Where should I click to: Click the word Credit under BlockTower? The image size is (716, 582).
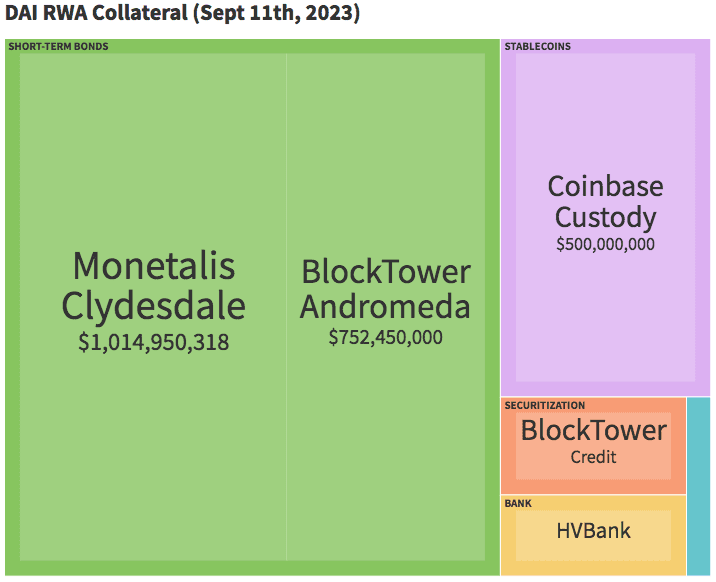(x=593, y=457)
